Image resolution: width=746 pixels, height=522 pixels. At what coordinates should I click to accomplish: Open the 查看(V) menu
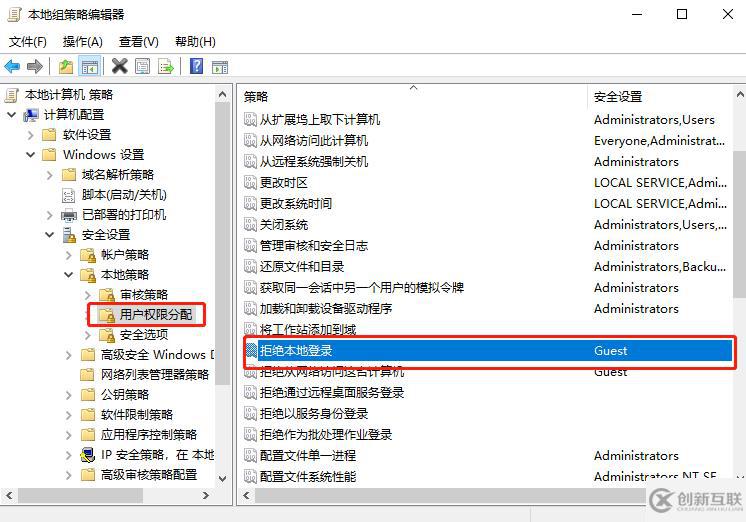coord(138,42)
